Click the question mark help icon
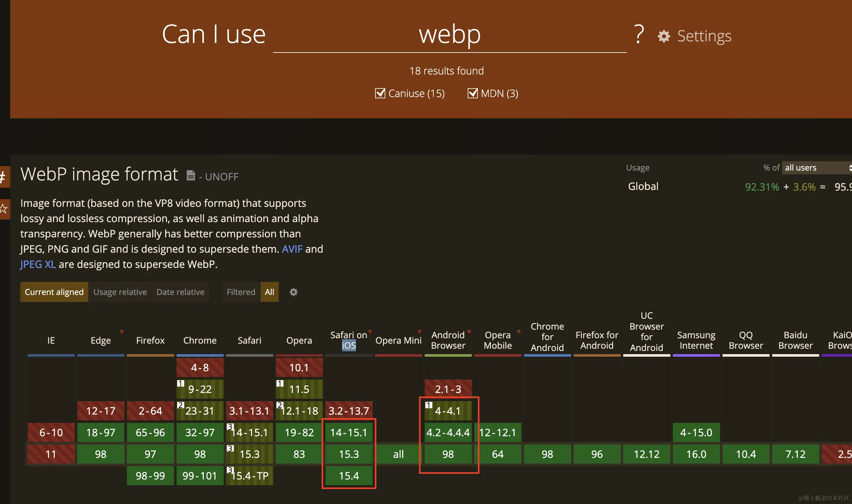This screenshot has height=504, width=852. click(639, 34)
